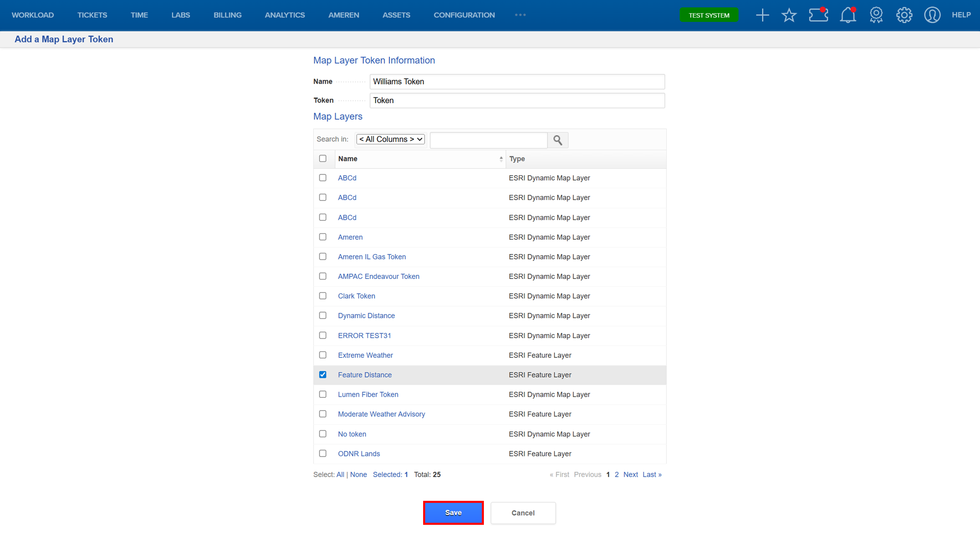Check the AMPAC Endeavour Token checkbox

coord(323,276)
